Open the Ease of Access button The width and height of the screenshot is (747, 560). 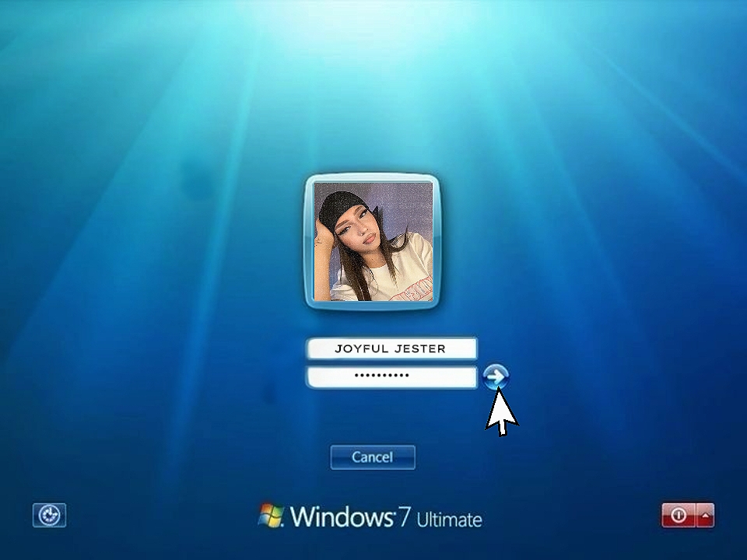point(50,515)
